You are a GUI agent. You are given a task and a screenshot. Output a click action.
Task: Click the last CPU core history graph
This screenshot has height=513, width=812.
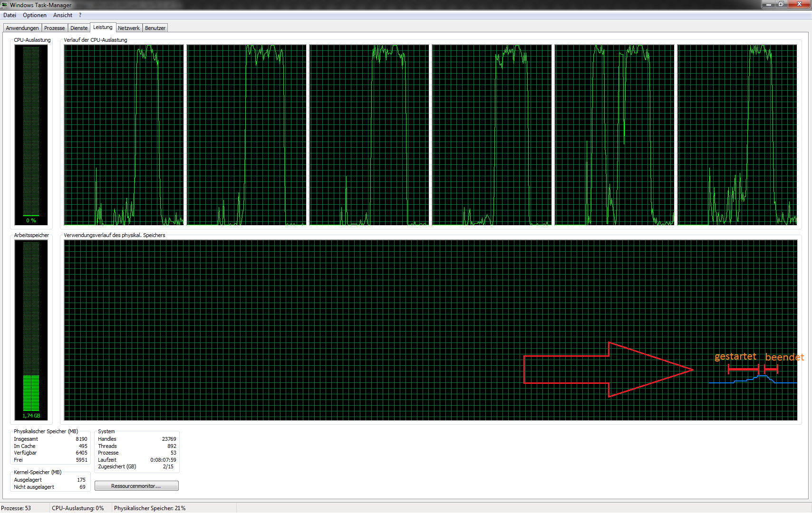pyautogui.click(x=737, y=134)
